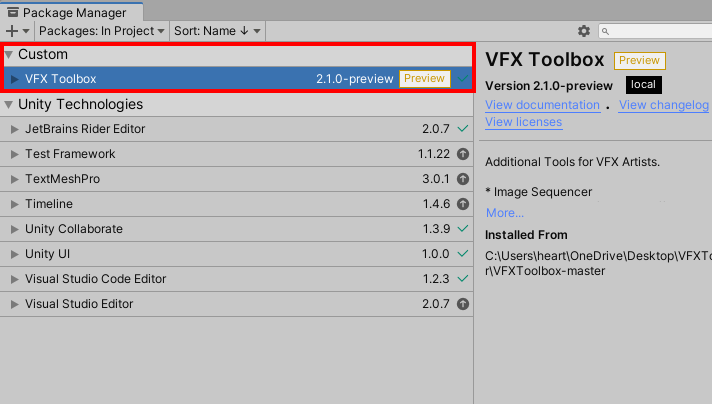Click the Visual Studio Code Editor version 1.2.3
Screen dimensions: 712x404
pyautogui.click(x=436, y=279)
